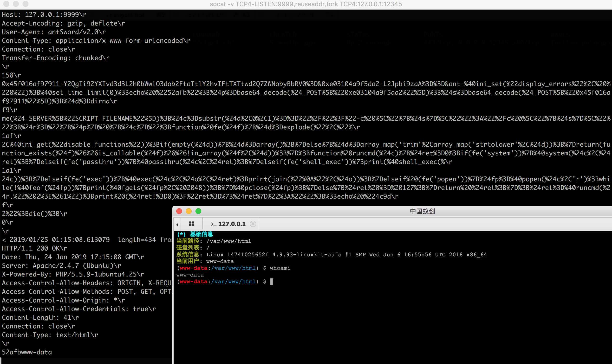This screenshot has width=612, height=364.
Task: Click the whoami command text
Action: tap(280, 268)
